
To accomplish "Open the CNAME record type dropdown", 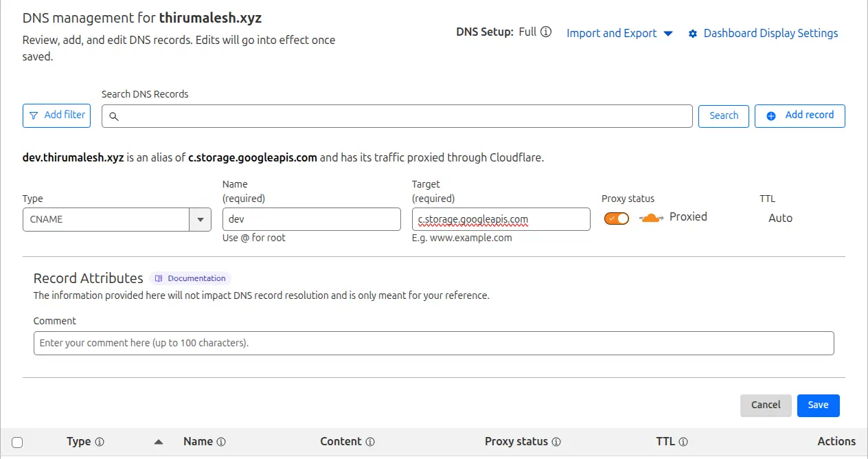I will 200,219.
